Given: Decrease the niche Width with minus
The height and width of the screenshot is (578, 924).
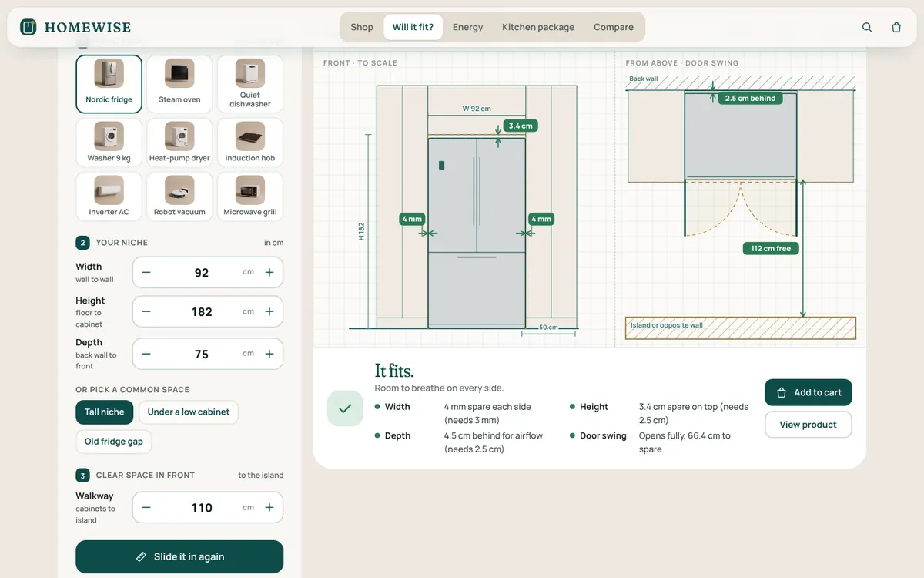Looking at the screenshot, I should coord(146,272).
